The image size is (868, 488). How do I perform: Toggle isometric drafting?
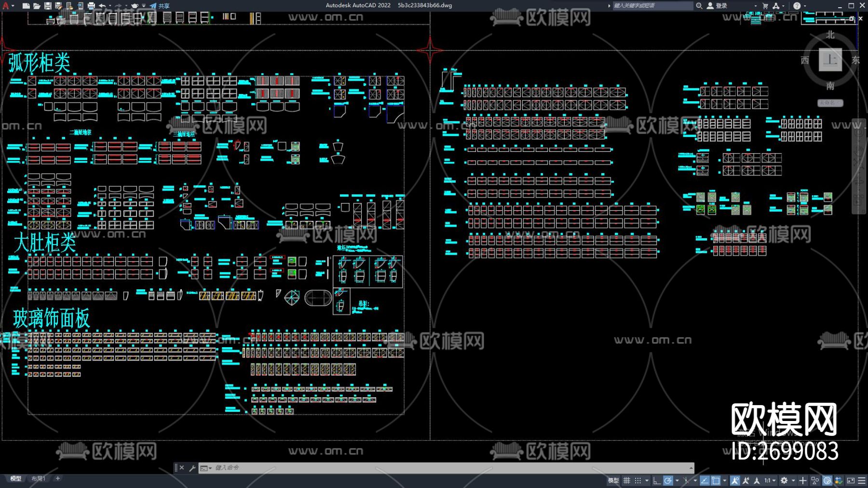(686, 480)
